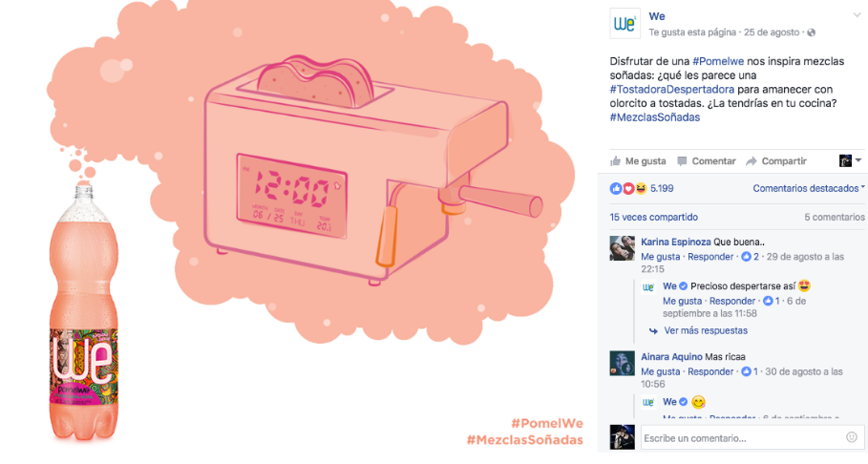Click the Compartir arrow icon
The height and width of the screenshot is (464, 868).
(752, 161)
